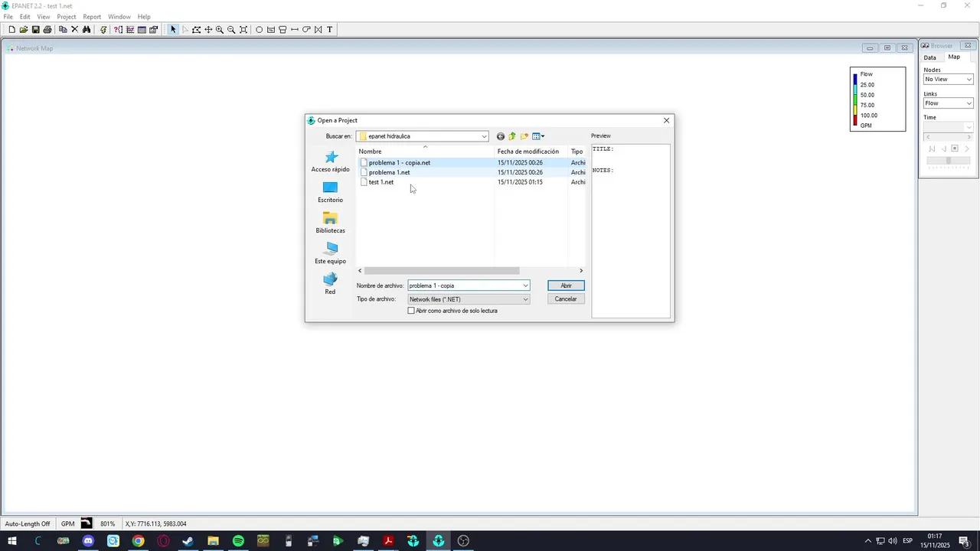Image resolution: width=980 pixels, height=551 pixels.
Task: Select the Add Tank tool
Action: coord(283,30)
